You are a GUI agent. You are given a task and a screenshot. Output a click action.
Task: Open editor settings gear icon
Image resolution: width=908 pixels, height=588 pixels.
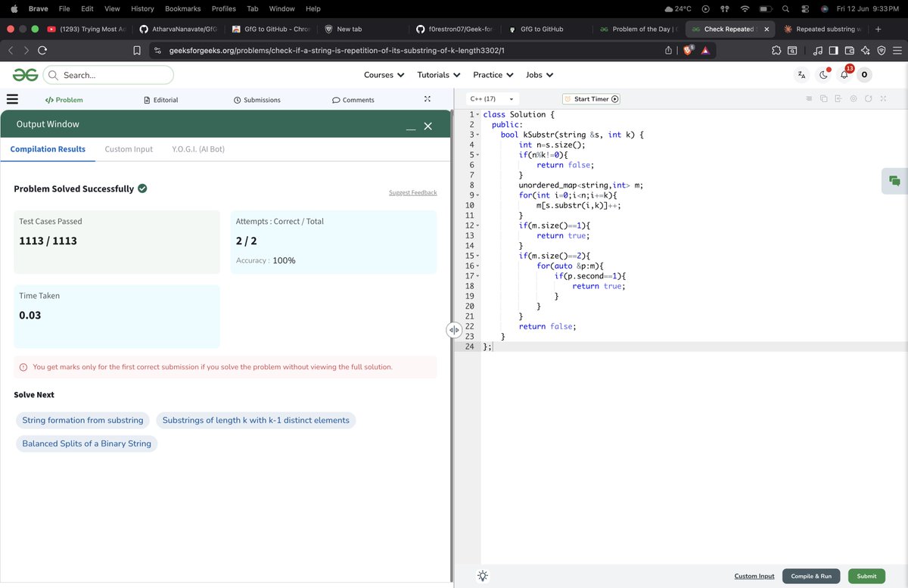tap(853, 99)
